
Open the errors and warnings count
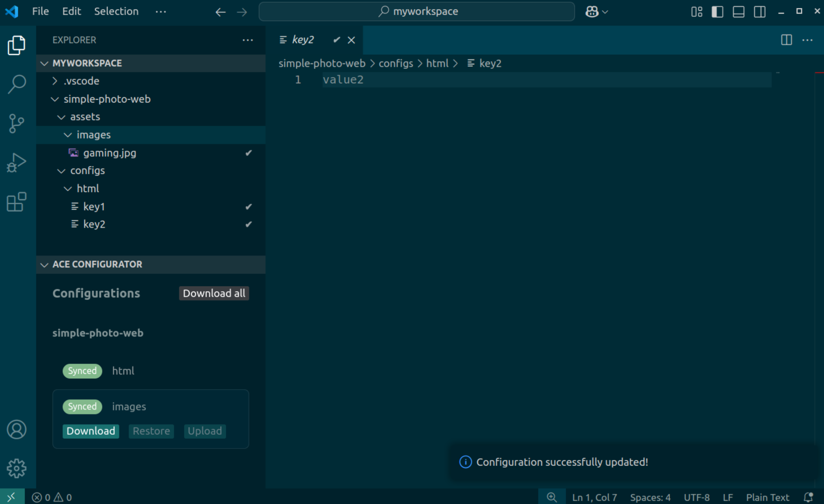(52, 497)
